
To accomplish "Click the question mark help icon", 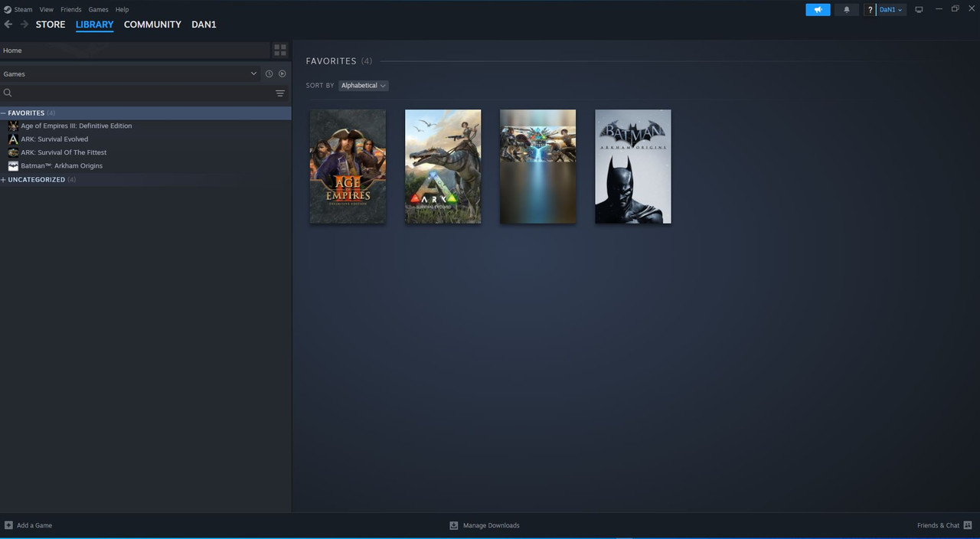I will (870, 10).
